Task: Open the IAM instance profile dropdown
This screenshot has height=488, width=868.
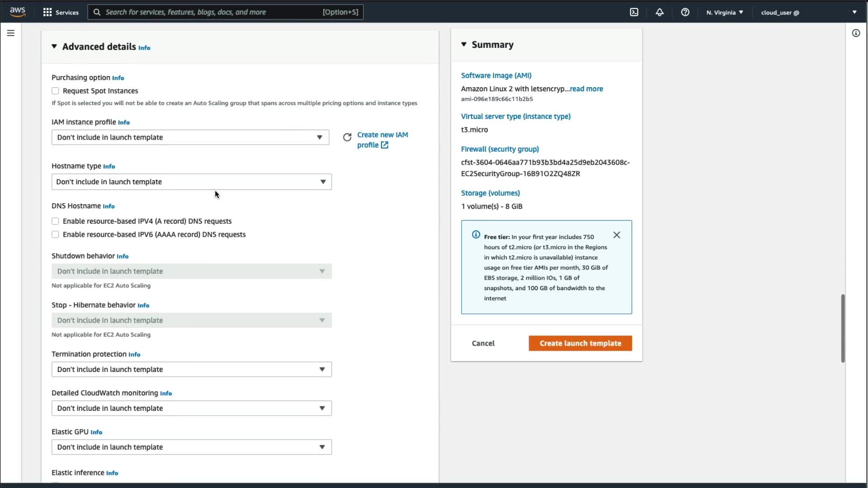Action: (190, 137)
